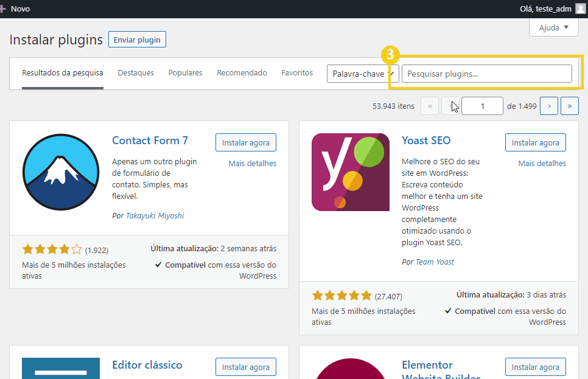Visit the Team Yoast author link
Viewport: 588px width, 379px height.
click(x=435, y=262)
